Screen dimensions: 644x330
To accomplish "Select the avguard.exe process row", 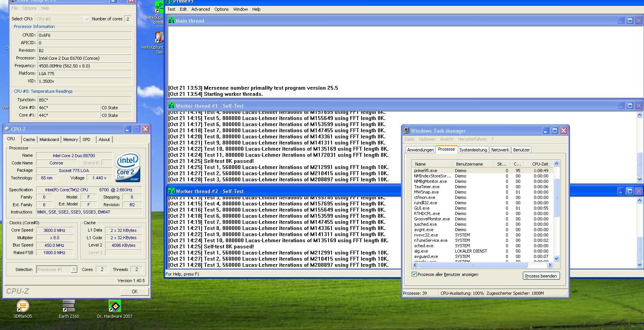I will [x=482, y=256].
